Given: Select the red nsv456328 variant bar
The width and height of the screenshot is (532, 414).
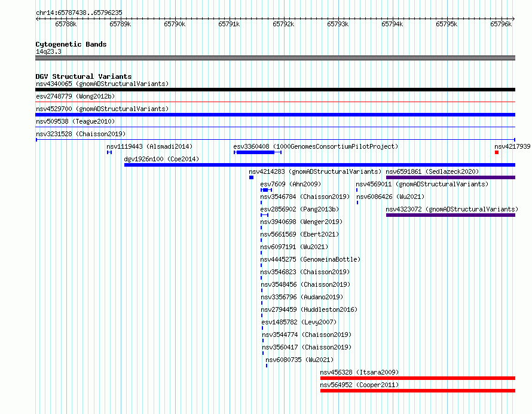Looking at the screenshot, I should click(418, 378).
